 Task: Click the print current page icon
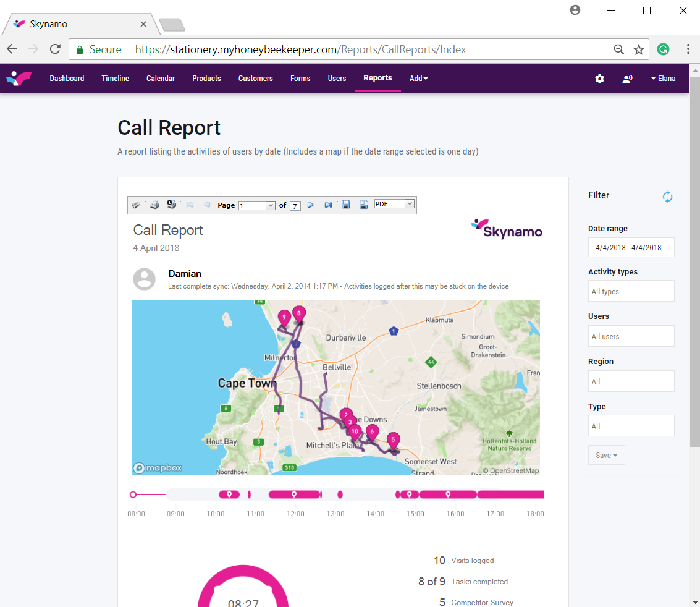pyautogui.click(x=171, y=205)
